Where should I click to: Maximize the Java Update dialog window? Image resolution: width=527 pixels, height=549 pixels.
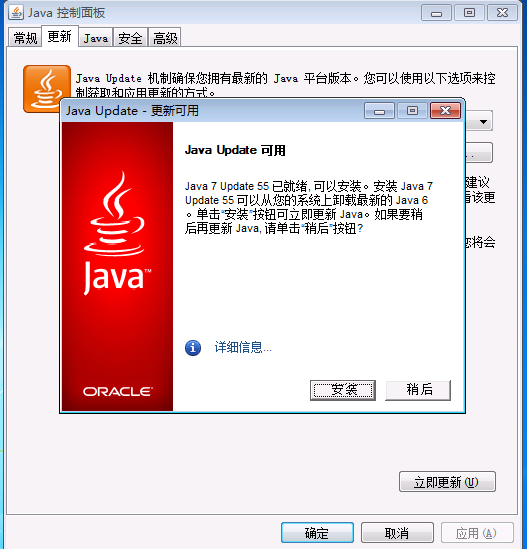click(412, 111)
